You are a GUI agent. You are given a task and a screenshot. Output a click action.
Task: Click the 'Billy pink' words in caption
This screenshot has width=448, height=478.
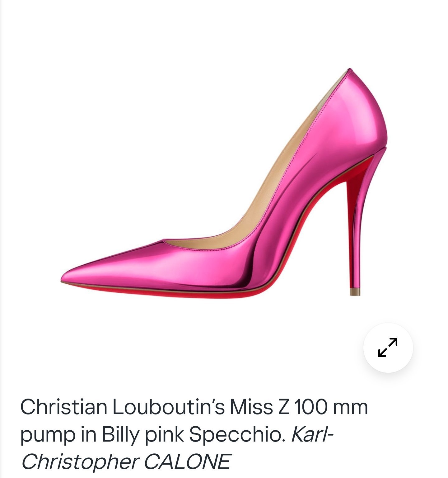(x=142, y=434)
